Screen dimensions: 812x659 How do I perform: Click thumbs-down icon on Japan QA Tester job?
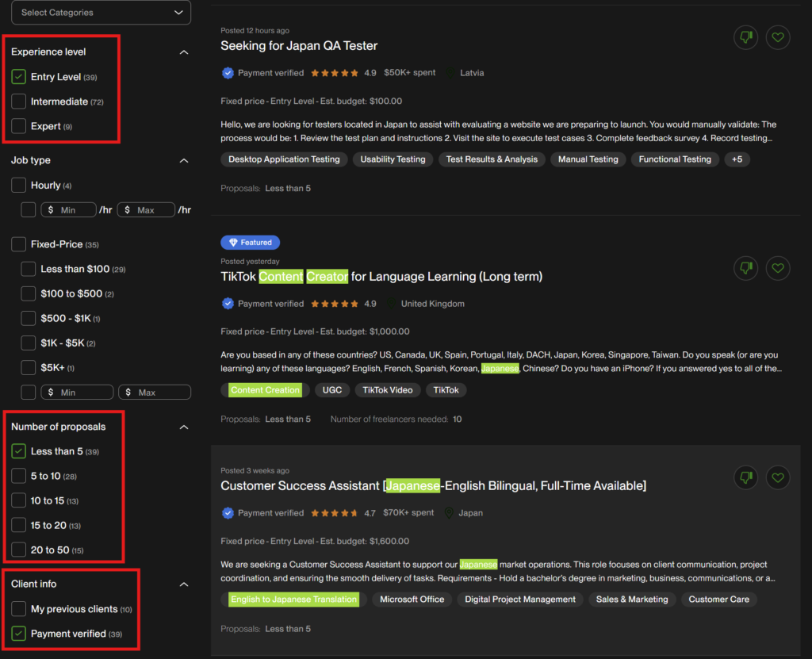coord(745,37)
